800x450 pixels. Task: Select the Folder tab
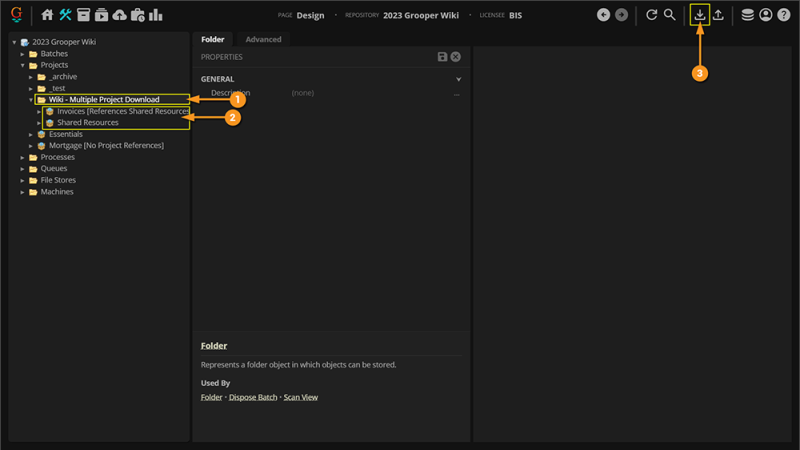213,39
